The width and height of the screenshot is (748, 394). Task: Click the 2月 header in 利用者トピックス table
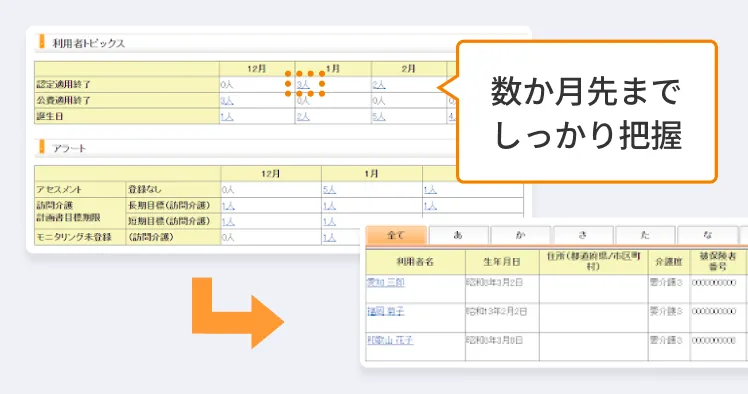(408, 69)
